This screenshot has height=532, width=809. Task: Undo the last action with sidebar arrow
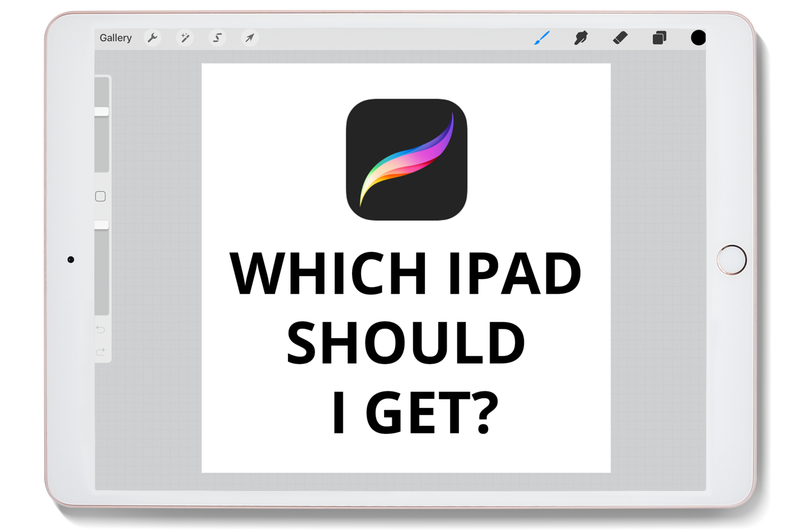tap(100, 329)
